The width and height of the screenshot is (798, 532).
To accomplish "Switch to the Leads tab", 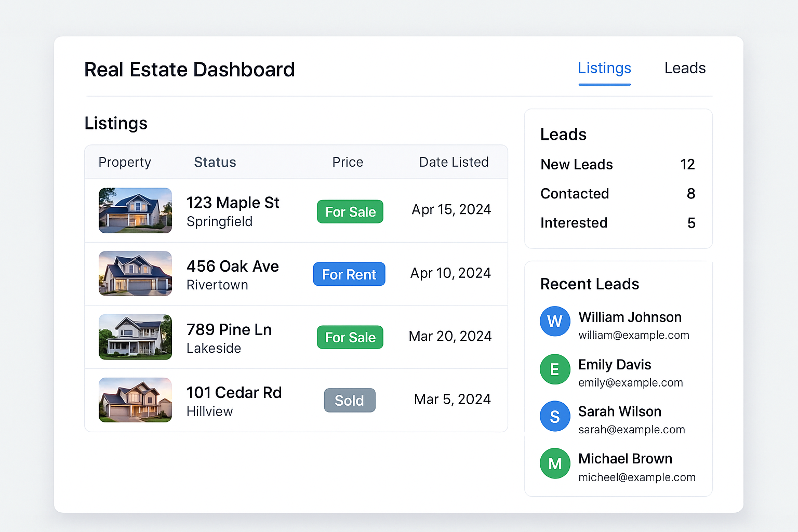I will (x=685, y=68).
